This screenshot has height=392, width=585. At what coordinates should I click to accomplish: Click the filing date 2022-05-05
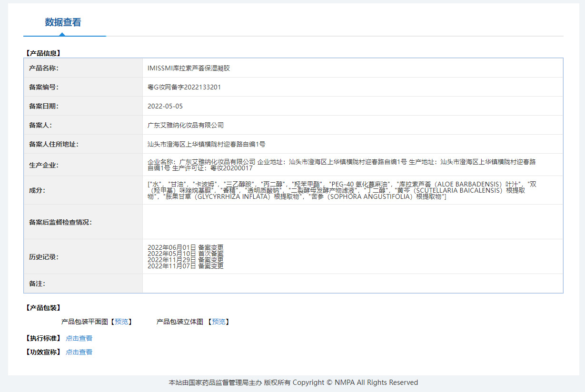[165, 106]
